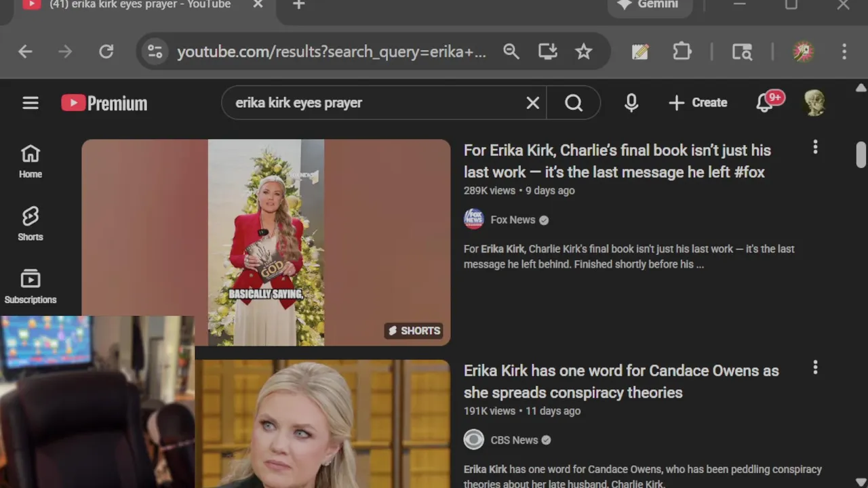Click '191K views • 11 days ago' text
Viewport: 868px width, 488px height.
[x=522, y=411]
